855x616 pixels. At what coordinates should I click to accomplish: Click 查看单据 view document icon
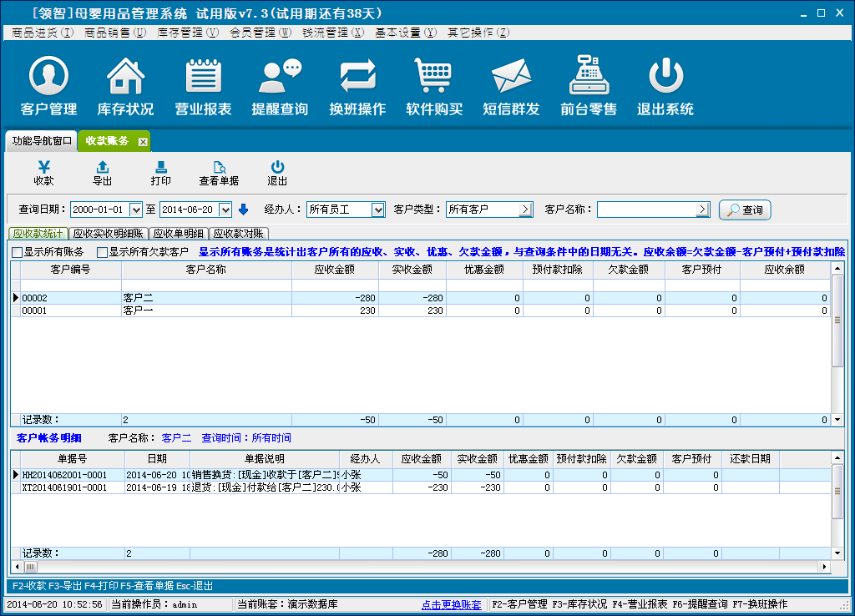[219, 173]
